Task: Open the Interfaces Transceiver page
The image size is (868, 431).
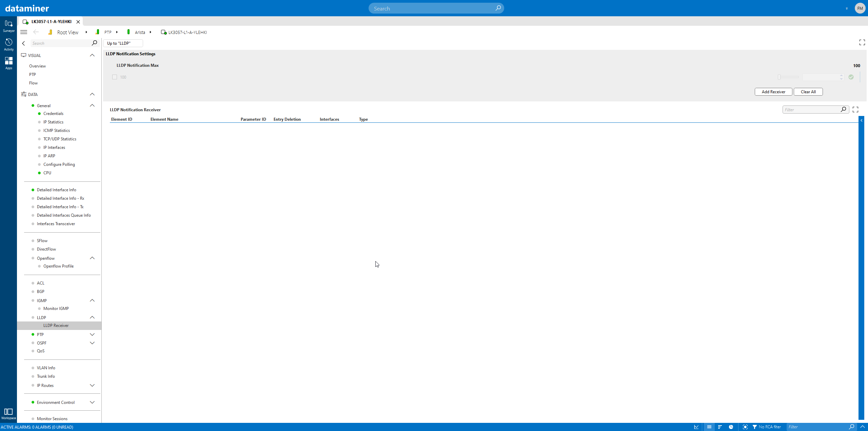Action: [x=56, y=224]
